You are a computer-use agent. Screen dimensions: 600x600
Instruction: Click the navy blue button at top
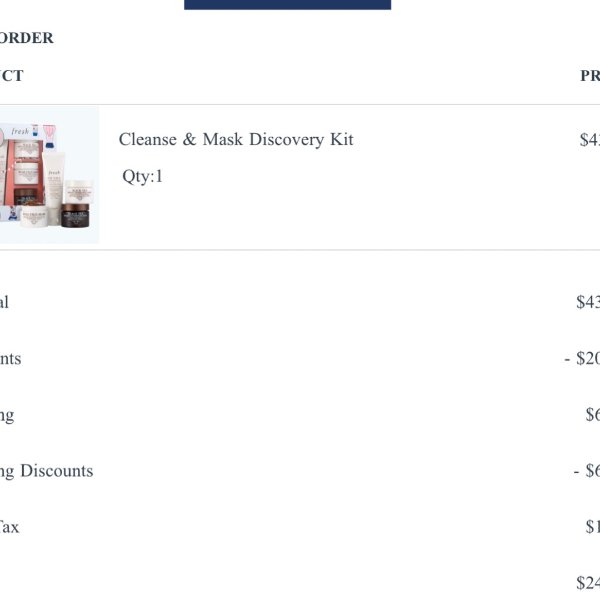(x=287, y=5)
